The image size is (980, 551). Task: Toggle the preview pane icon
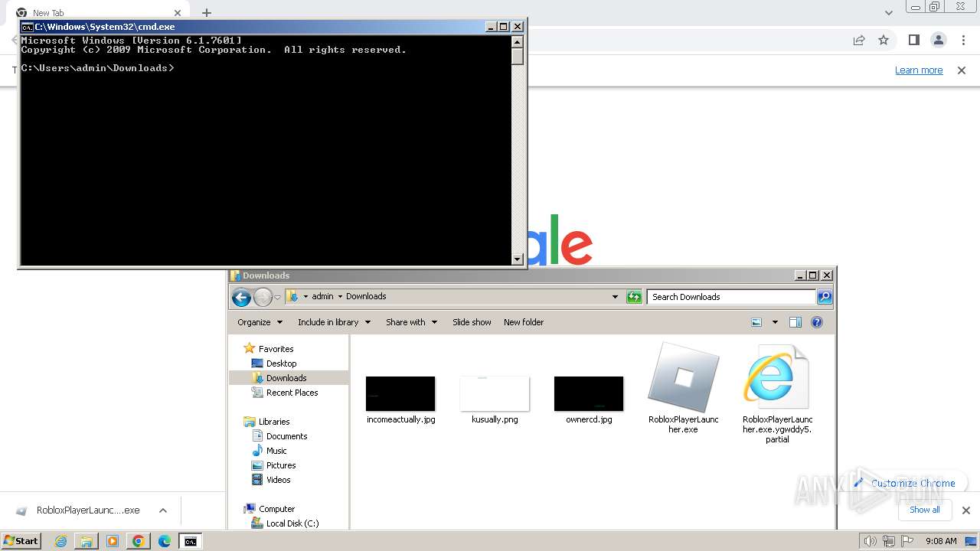coord(795,322)
